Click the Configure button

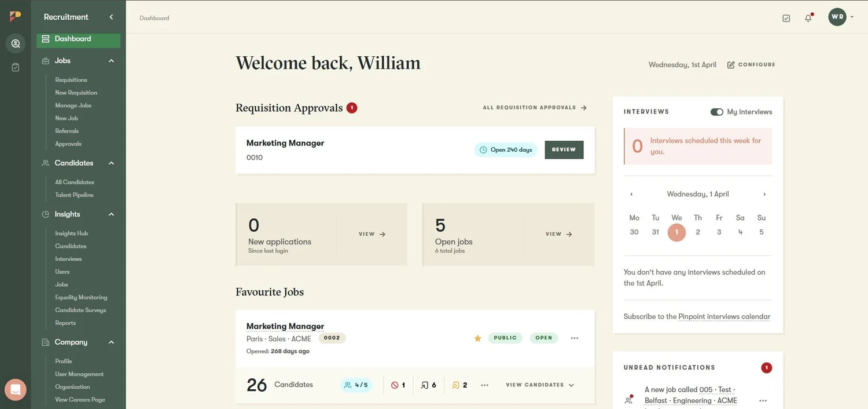(751, 65)
